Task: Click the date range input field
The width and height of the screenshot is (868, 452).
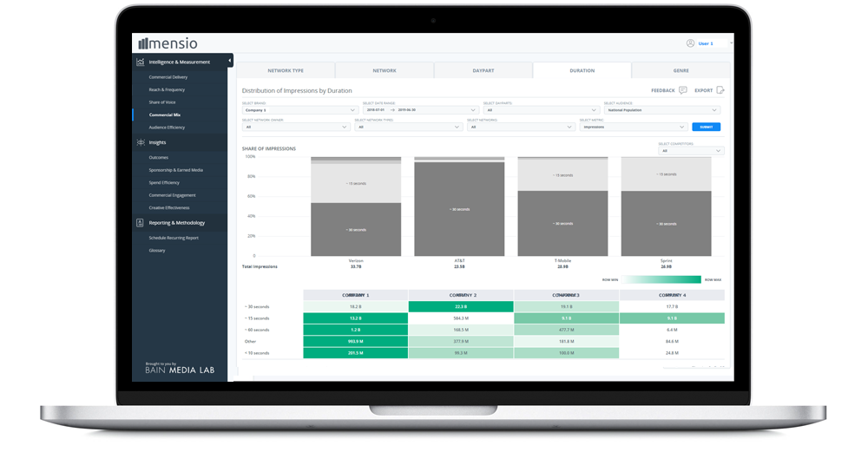Action: pos(420,110)
